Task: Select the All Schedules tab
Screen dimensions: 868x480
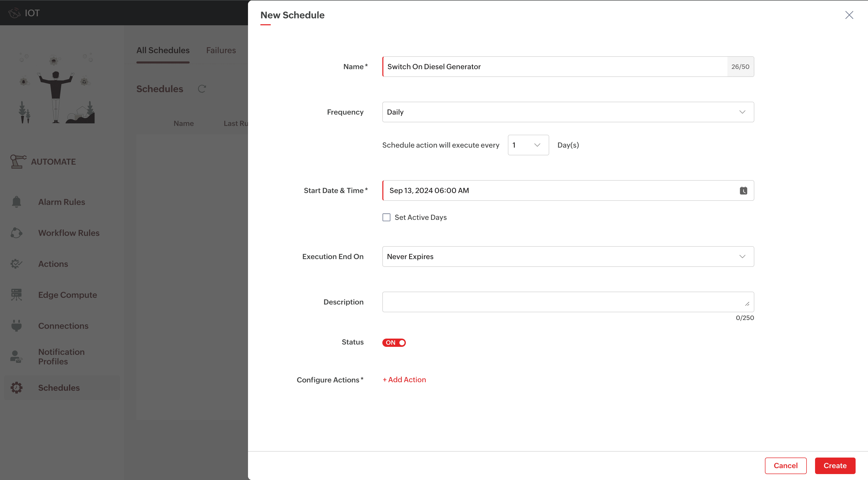Action: click(163, 50)
